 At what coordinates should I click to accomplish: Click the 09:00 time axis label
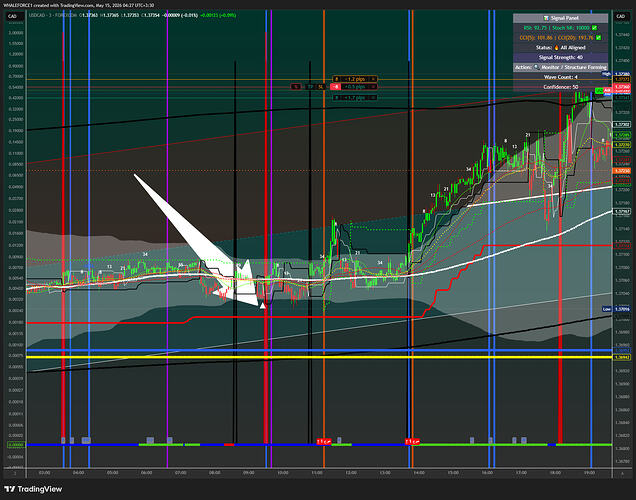[x=249, y=473]
